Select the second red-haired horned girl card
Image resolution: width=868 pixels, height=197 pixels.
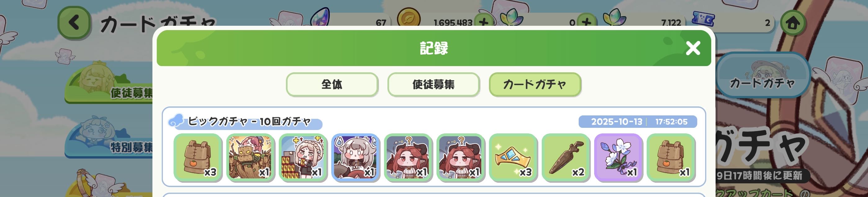coord(461,158)
